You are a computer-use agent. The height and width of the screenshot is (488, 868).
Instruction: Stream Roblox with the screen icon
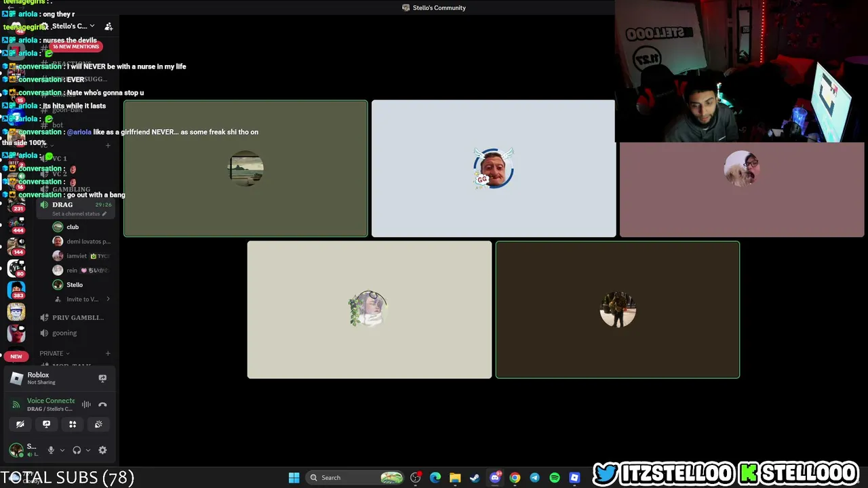coord(102,378)
